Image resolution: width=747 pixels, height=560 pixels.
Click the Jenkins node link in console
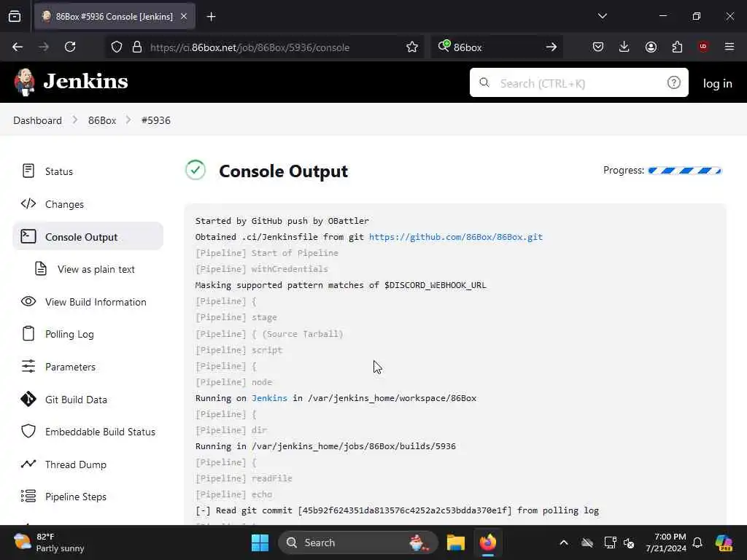(270, 398)
